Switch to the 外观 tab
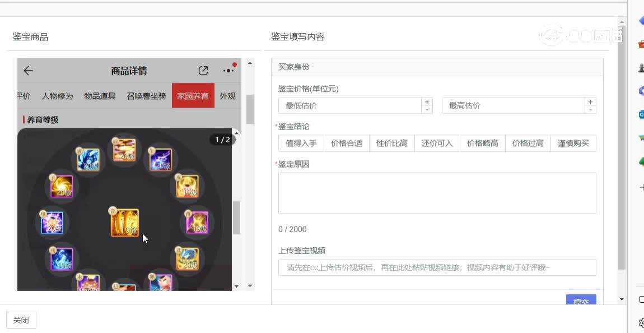 [x=227, y=96]
